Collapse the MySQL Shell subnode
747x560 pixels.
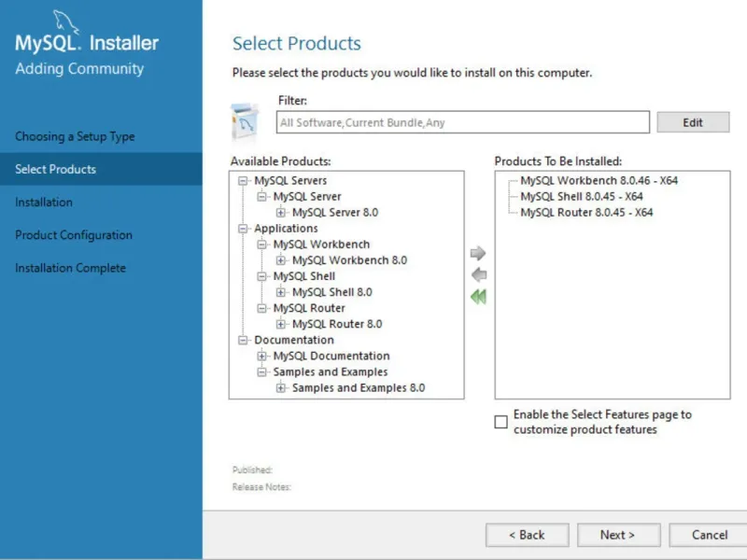click(x=261, y=276)
